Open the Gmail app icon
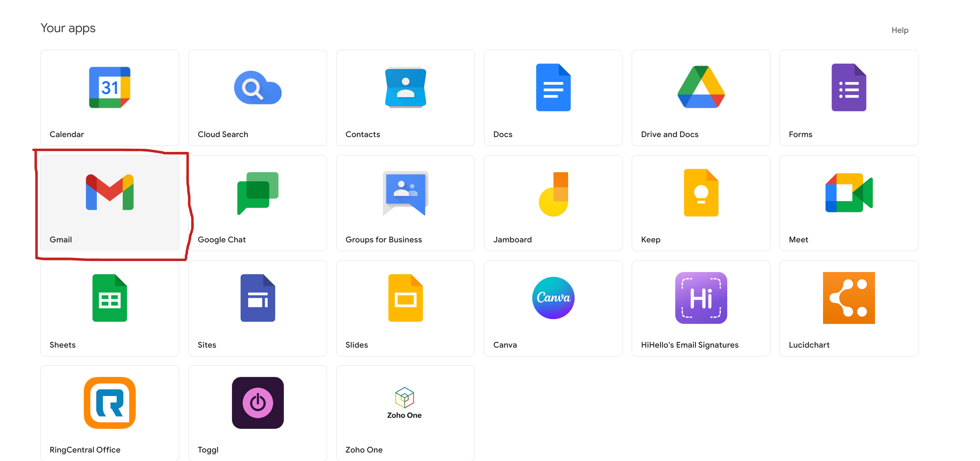The height and width of the screenshot is (461, 980). point(110,192)
